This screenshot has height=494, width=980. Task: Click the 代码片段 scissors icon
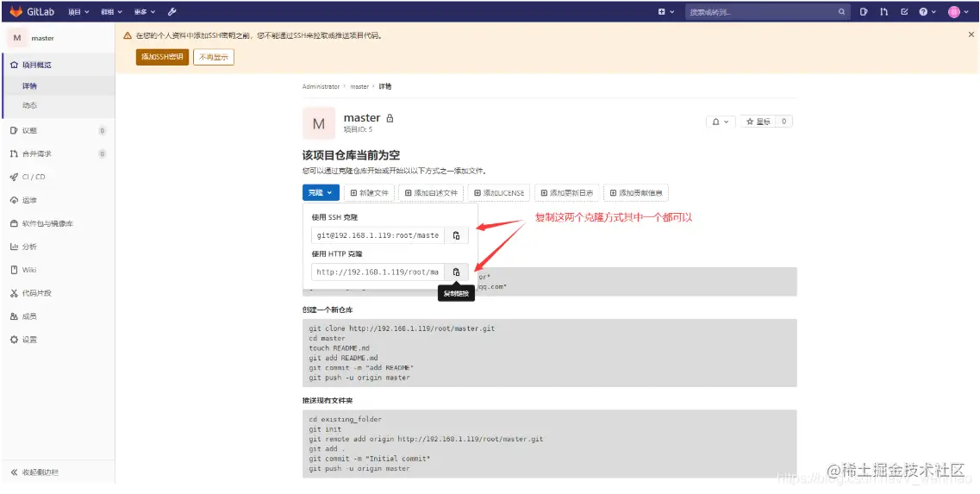coord(15,292)
